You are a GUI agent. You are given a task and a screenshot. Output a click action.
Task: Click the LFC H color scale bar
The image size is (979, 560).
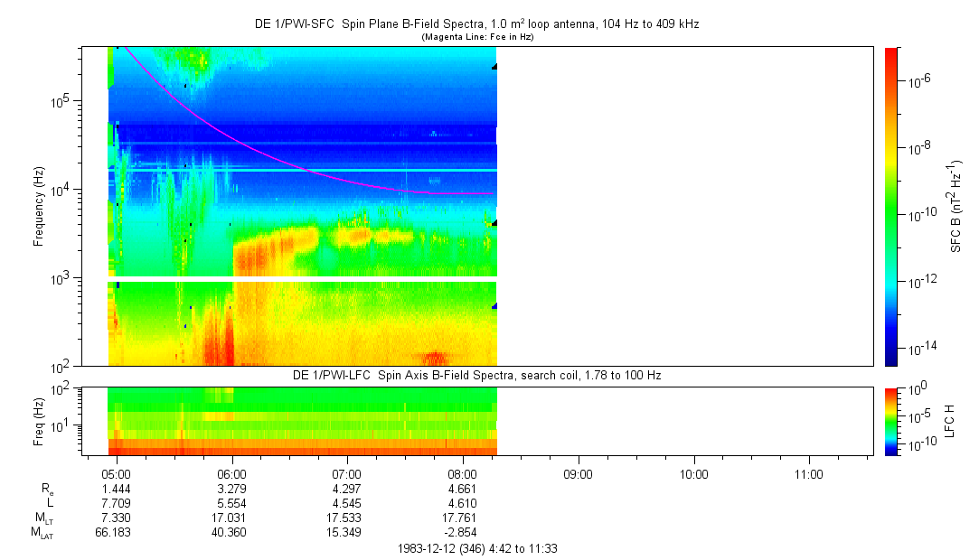pyautogui.click(x=890, y=421)
